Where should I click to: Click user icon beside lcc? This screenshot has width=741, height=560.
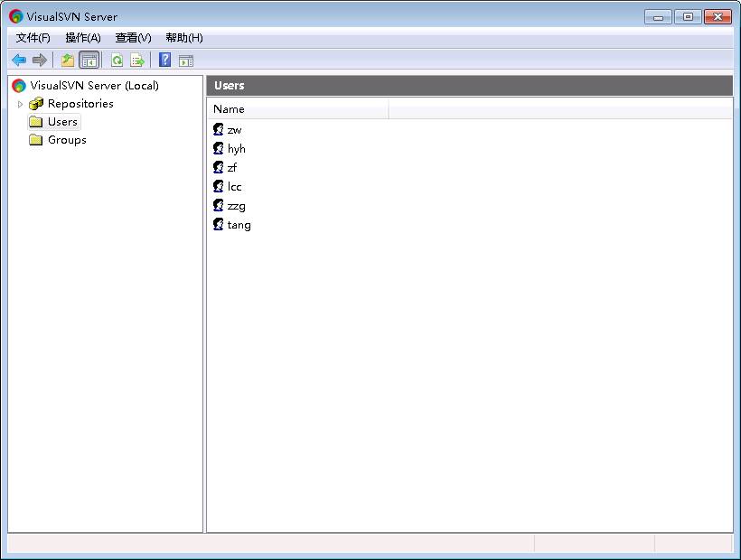pyautogui.click(x=219, y=186)
